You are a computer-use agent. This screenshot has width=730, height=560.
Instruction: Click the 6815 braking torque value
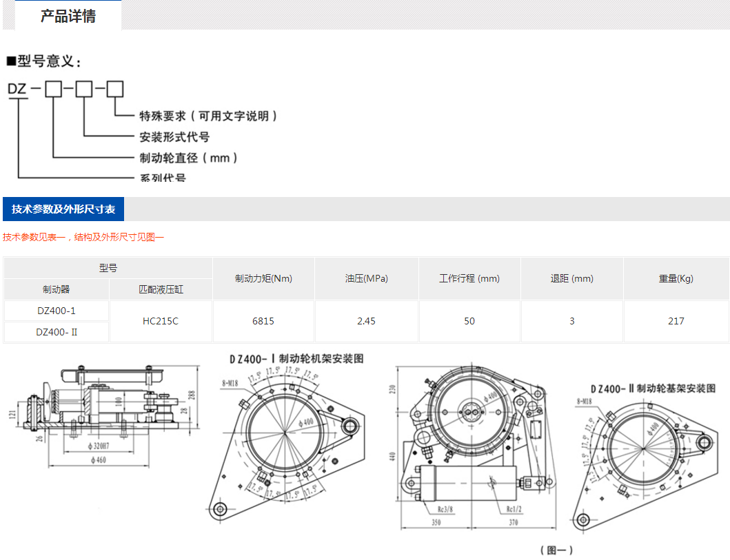click(x=263, y=321)
